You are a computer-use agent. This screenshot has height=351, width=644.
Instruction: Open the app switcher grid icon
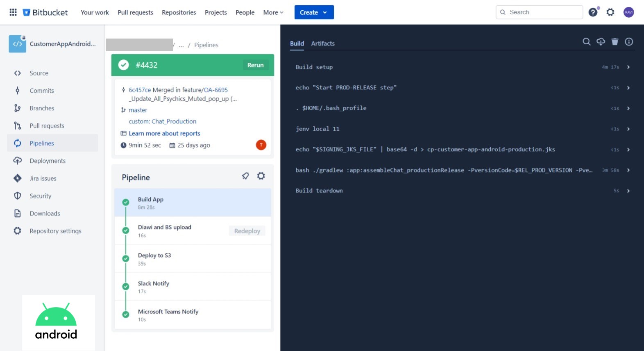(13, 12)
